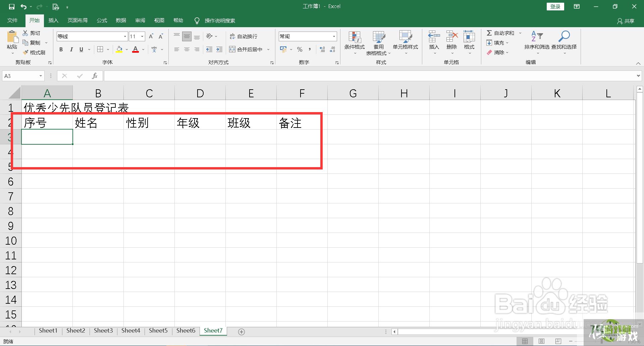The width and height of the screenshot is (644, 346).
Task: Click the Format cells icon
Action: 469,36
